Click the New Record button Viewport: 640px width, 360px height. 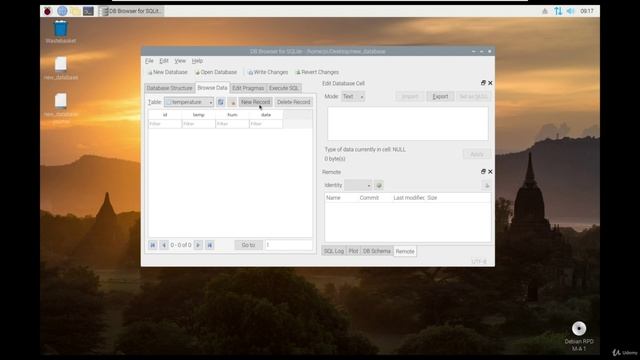pos(255,102)
